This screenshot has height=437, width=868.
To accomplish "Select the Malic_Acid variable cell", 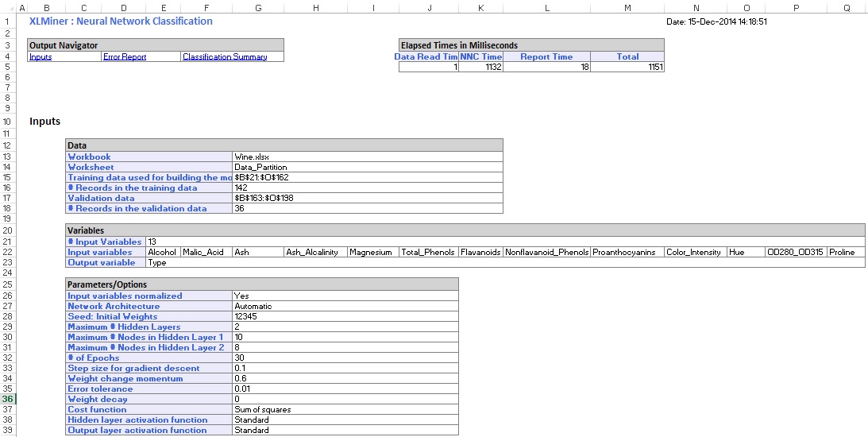I will 204,252.
